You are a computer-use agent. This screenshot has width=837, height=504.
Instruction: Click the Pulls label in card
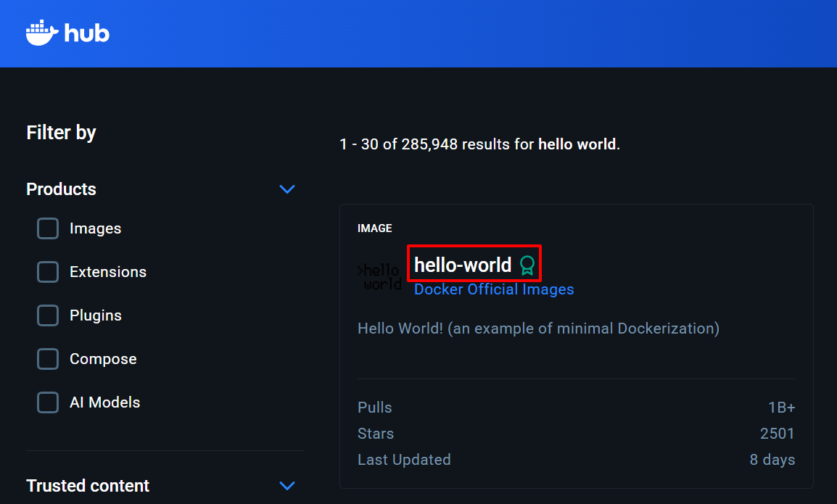(x=375, y=408)
